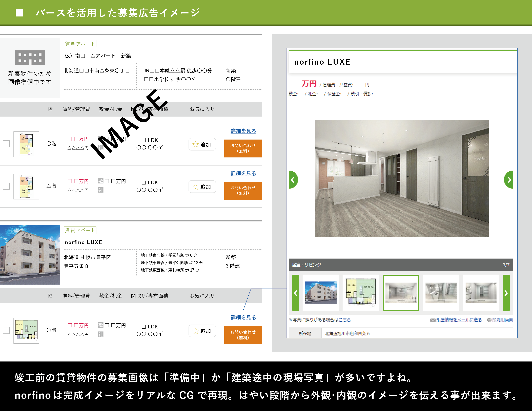Check the box for the first ○階 unit

pos(6,144)
